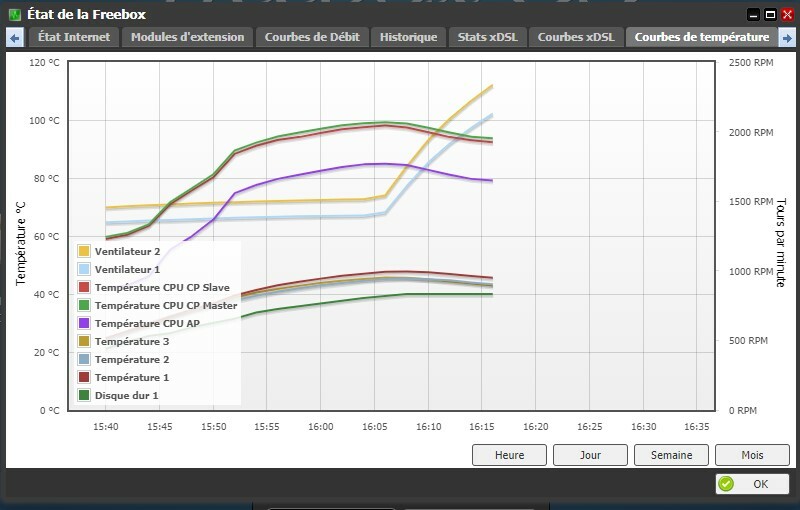The image size is (800, 510).
Task: Open the Stats xDSL tab
Action: click(487, 37)
